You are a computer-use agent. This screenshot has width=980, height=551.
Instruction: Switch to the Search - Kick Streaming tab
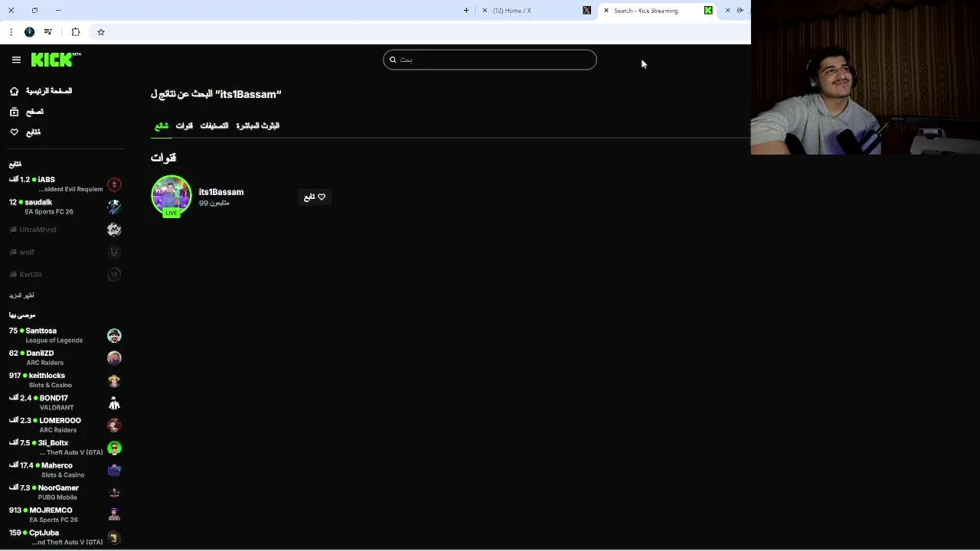click(658, 11)
